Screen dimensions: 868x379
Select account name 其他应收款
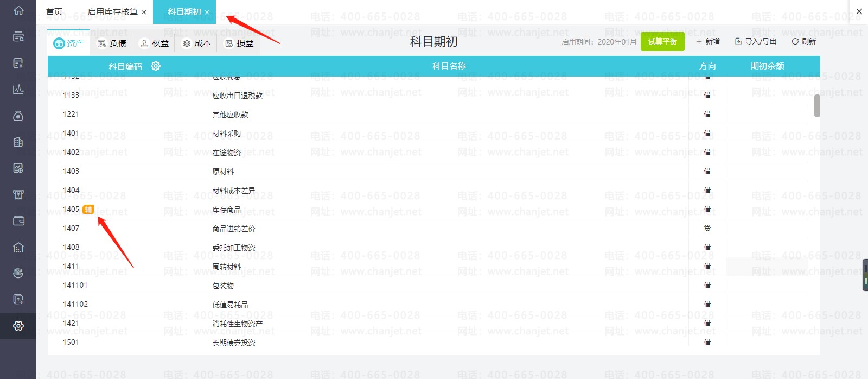[230, 115]
